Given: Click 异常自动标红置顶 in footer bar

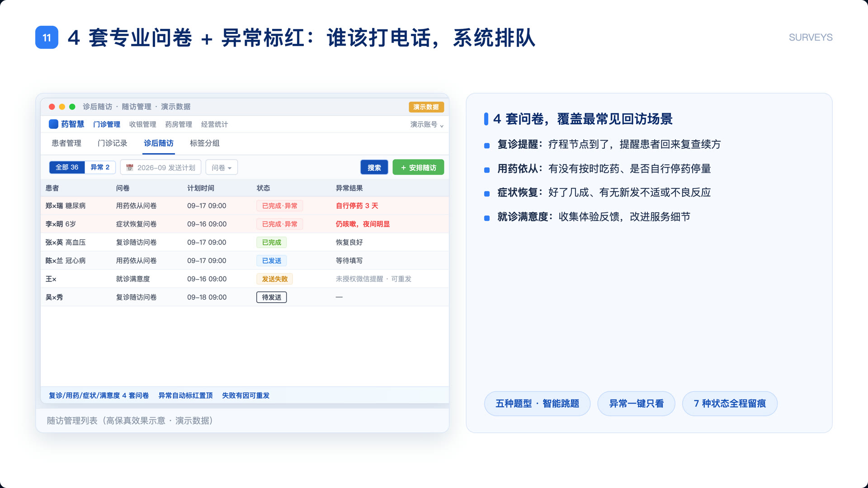Looking at the screenshot, I should pos(185,395).
